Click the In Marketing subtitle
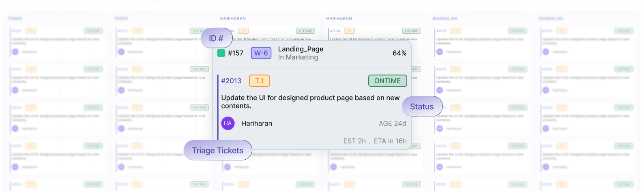The image size is (644, 191). tap(298, 57)
